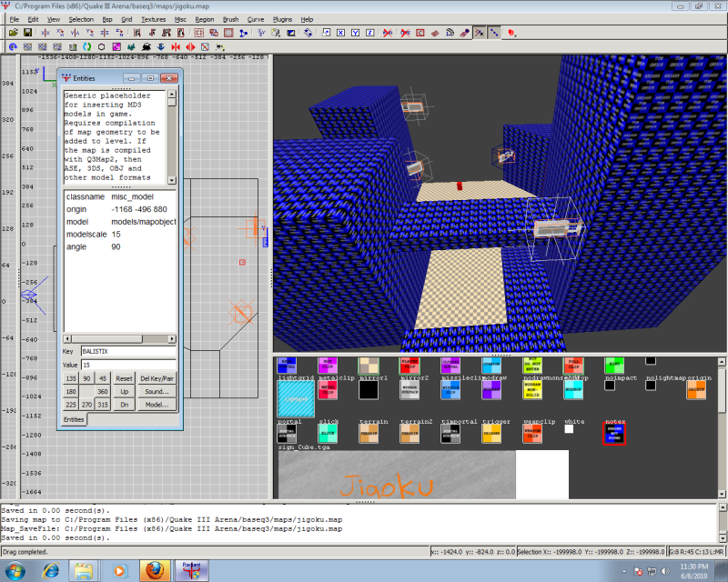Open Firefox from the taskbar
Viewport: 728px width, 582px height.
(x=155, y=571)
